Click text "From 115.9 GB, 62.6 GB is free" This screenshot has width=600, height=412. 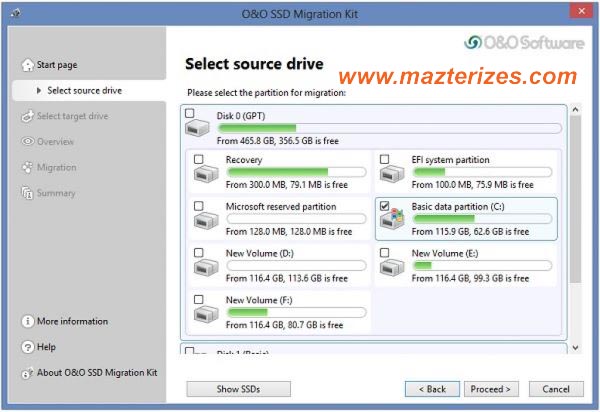pos(470,232)
